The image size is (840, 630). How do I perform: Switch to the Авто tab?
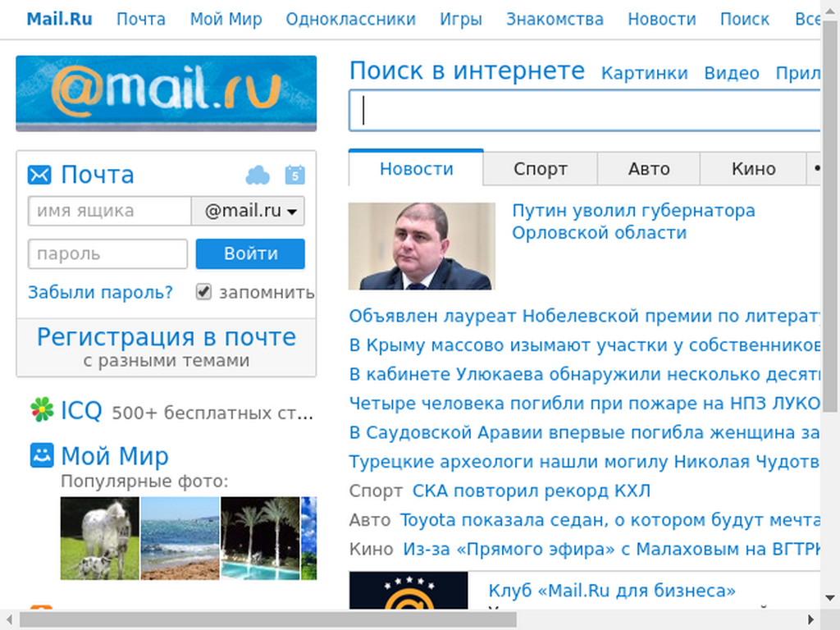pyautogui.click(x=649, y=169)
